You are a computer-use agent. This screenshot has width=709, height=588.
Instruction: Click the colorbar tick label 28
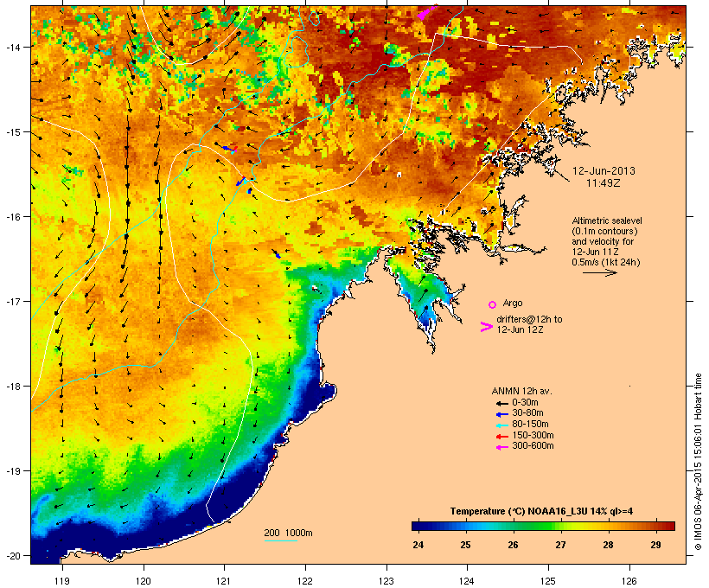608,545
